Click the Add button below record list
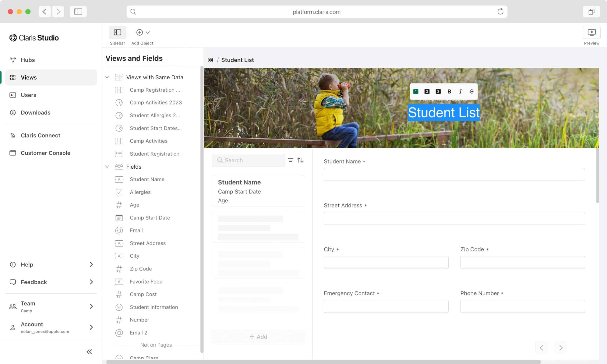607x364 pixels. pos(258,337)
